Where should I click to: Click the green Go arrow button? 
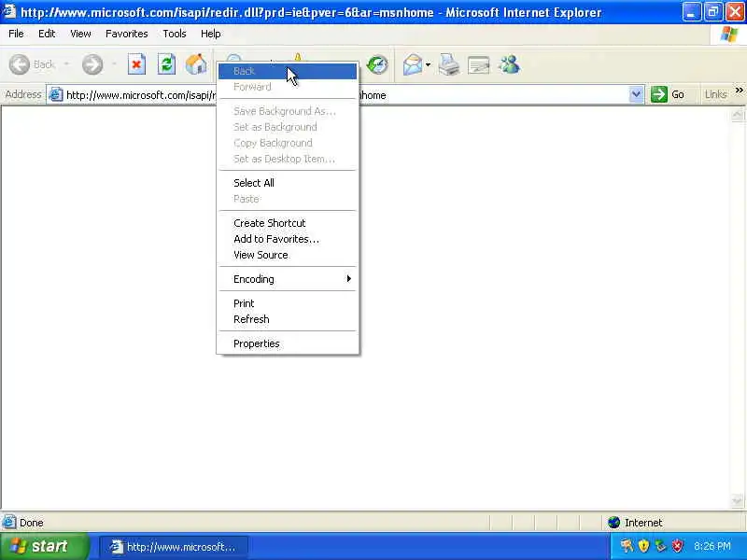tap(659, 94)
